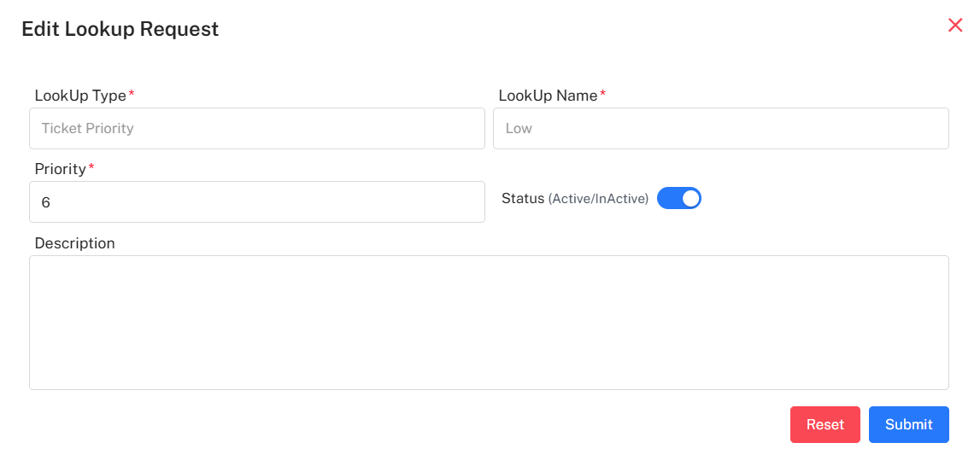
Task: Click the Description label text
Action: point(74,243)
